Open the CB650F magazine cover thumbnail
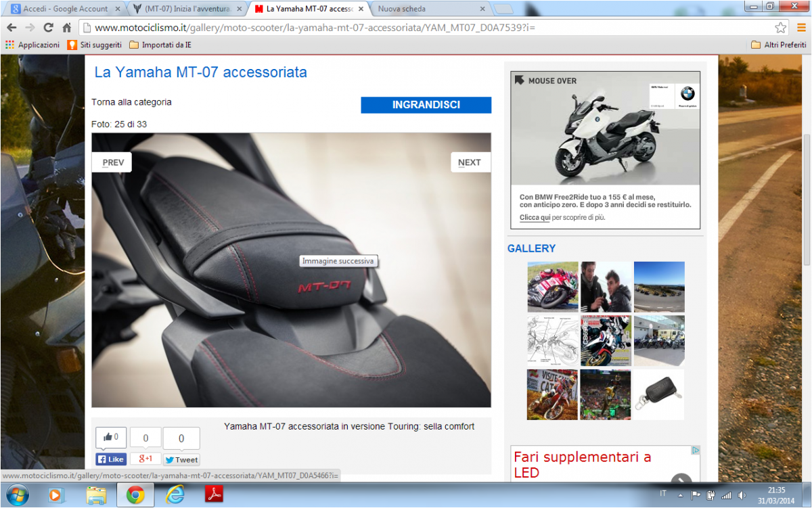The height and width of the screenshot is (508, 812). pos(606,341)
